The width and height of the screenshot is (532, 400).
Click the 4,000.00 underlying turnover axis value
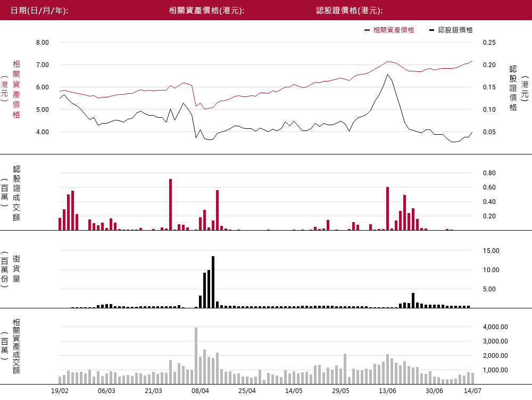coord(495,327)
